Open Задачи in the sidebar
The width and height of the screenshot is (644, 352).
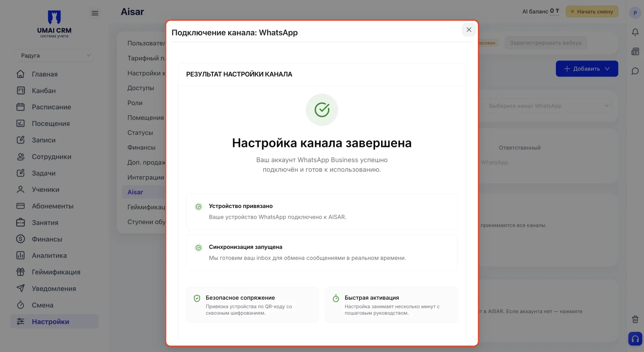pos(54,173)
